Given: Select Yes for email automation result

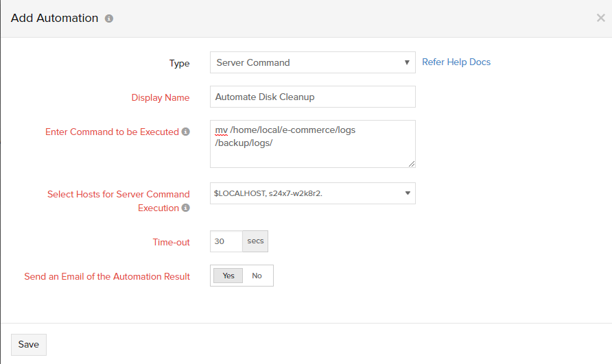Looking at the screenshot, I should 228,276.
